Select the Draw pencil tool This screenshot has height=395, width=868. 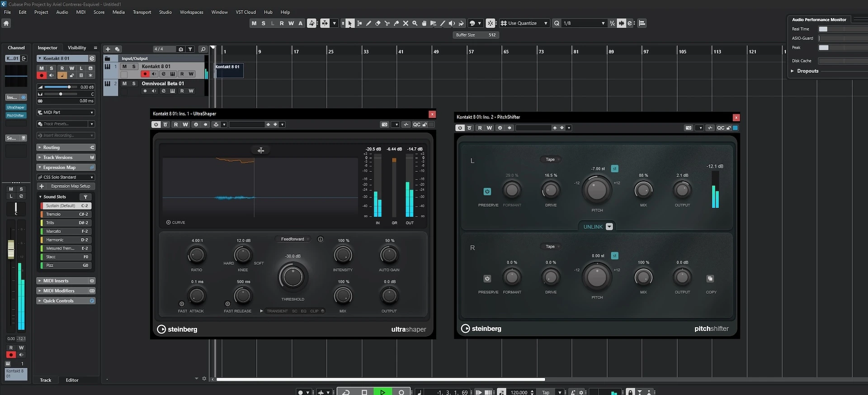pos(368,24)
